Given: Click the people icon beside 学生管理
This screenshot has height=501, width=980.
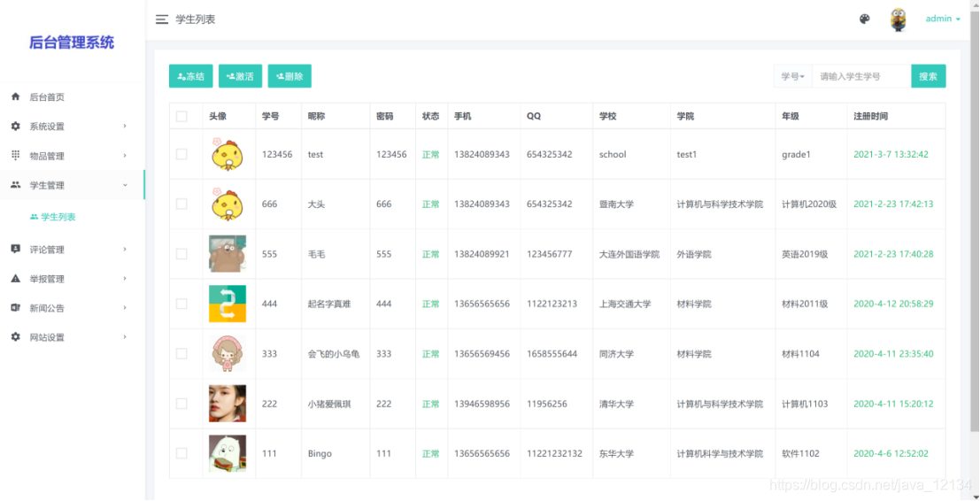Looking at the screenshot, I should [x=16, y=185].
